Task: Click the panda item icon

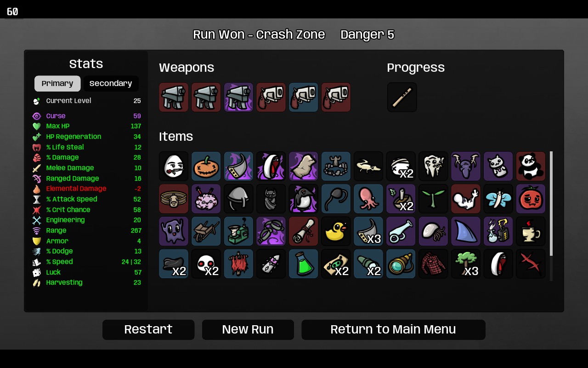Action: (531, 167)
